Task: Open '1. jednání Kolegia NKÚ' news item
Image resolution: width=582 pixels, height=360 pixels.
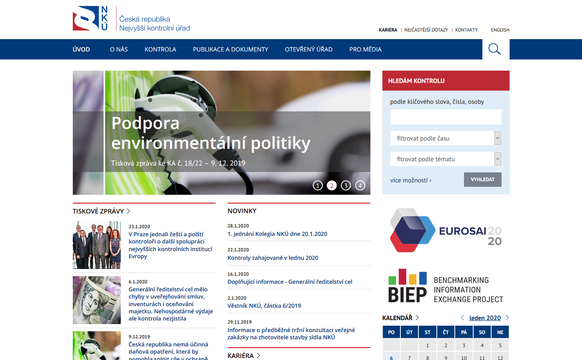Action: pos(277,234)
